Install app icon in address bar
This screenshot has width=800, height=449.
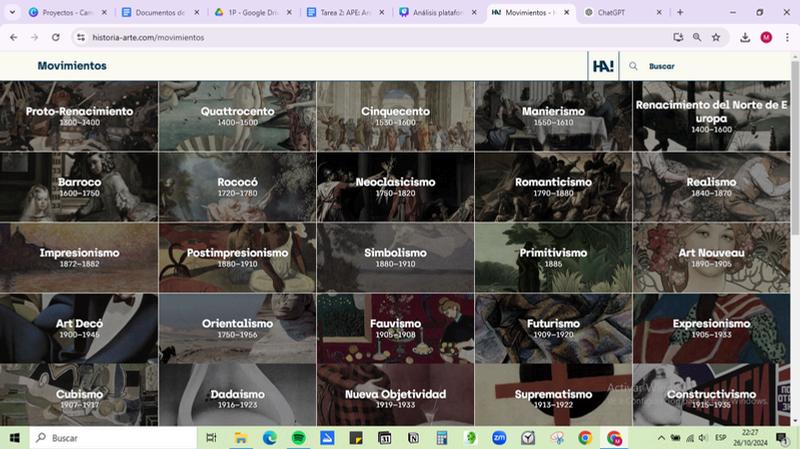[x=678, y=37]
